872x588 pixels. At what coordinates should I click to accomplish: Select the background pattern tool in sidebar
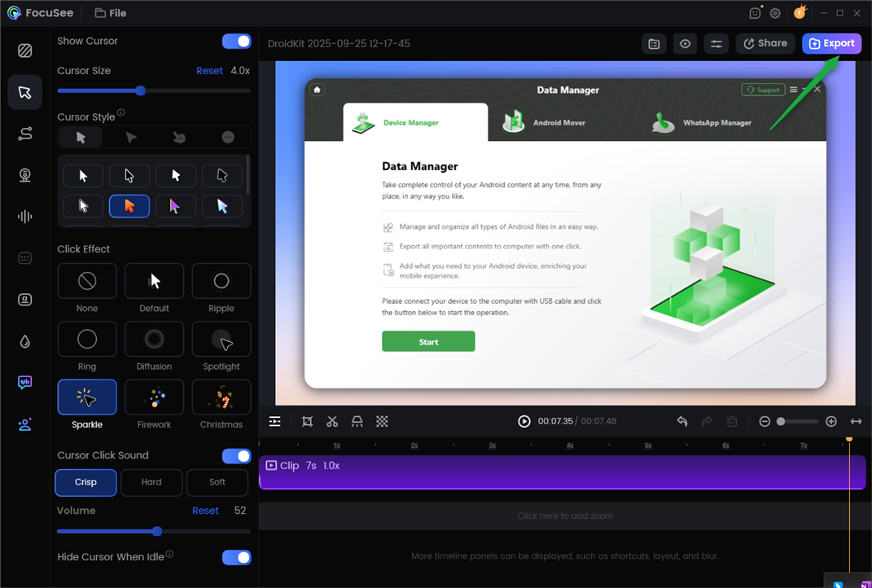(24, 50)
